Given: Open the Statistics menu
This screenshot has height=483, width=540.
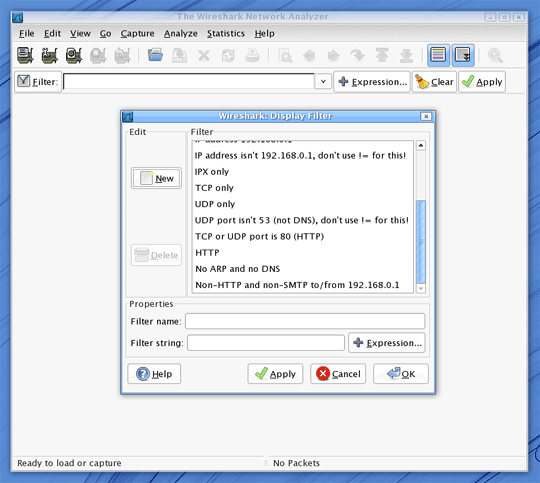Looking at the screenshot, I should click(226, 33).
